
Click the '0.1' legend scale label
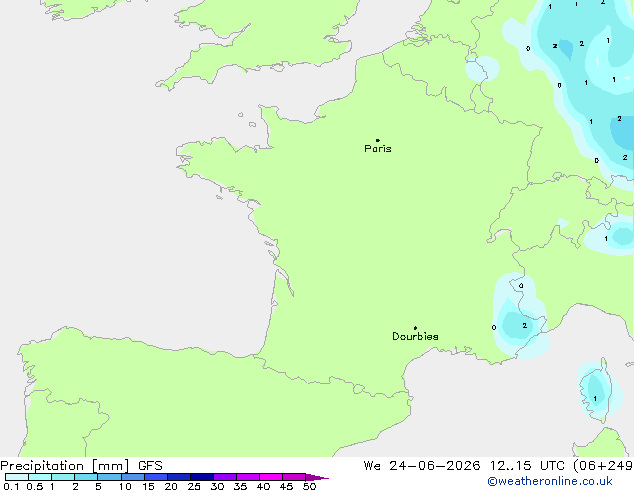[11, 486]
